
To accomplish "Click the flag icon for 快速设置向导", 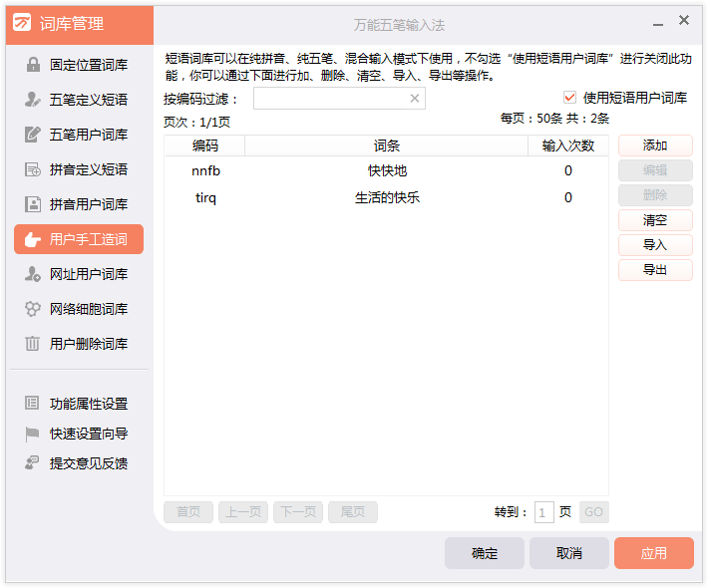I will point(32,434).
